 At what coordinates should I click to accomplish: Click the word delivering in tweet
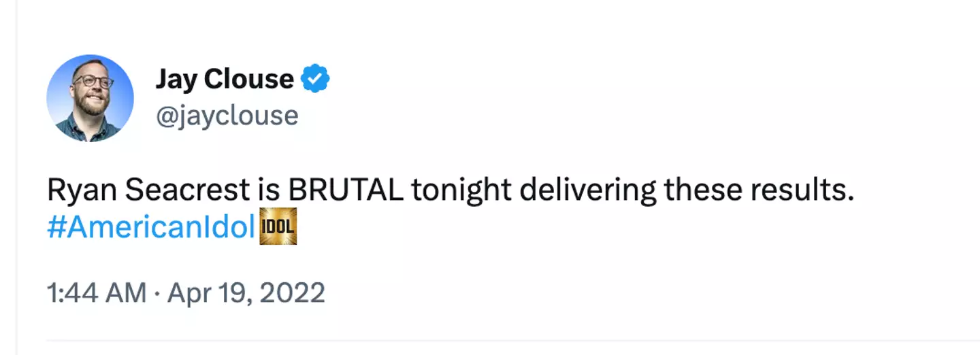589,191
